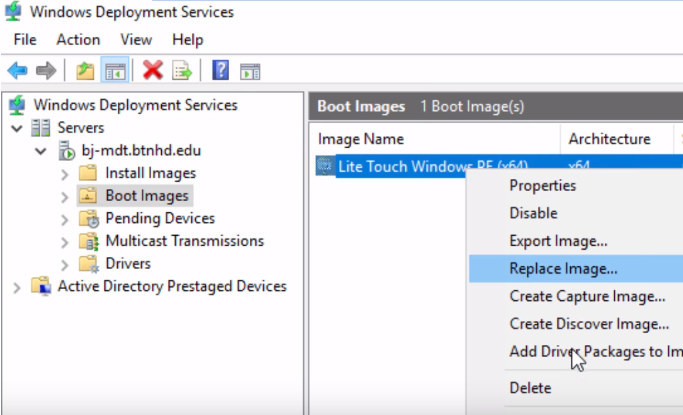Open the View menu
Image resolution: width=683 pixels, height=415 pixels.
[136, 40]
